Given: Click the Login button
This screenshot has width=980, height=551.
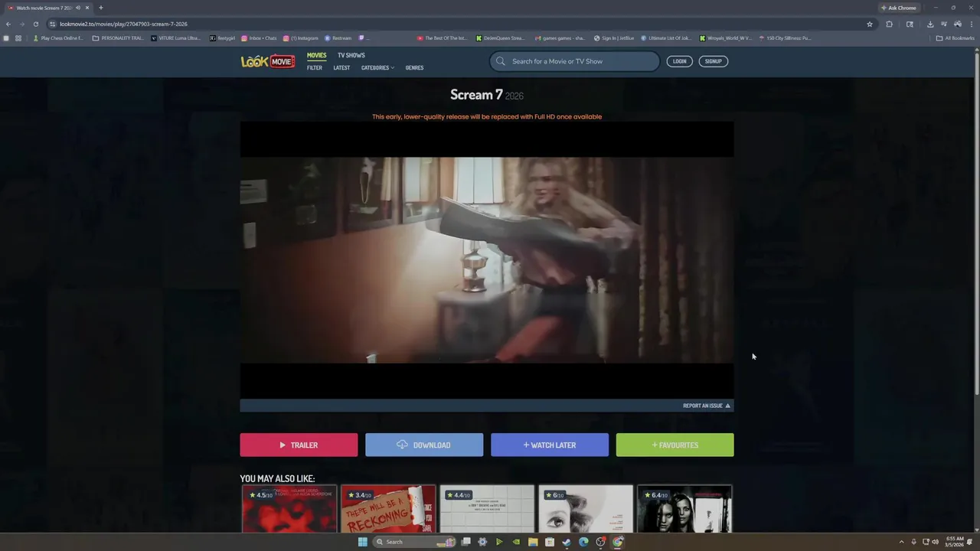Looking at the screenshot, I should click(680, 61).
